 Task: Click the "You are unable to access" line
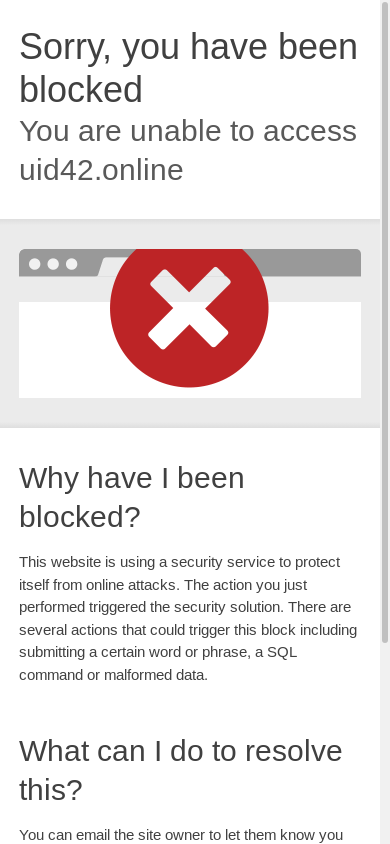(x=188, y=131)
